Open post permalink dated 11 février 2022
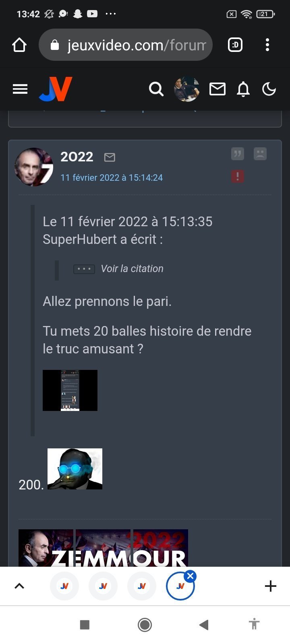Image resolution: width=290 pixels, height=644 pixels. coord(112,178)
